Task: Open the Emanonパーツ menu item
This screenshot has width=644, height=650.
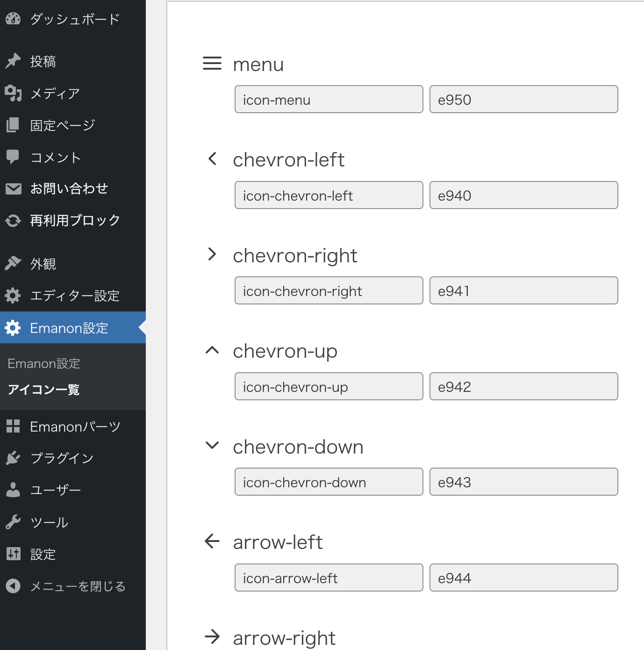Action: coord(75,426)
